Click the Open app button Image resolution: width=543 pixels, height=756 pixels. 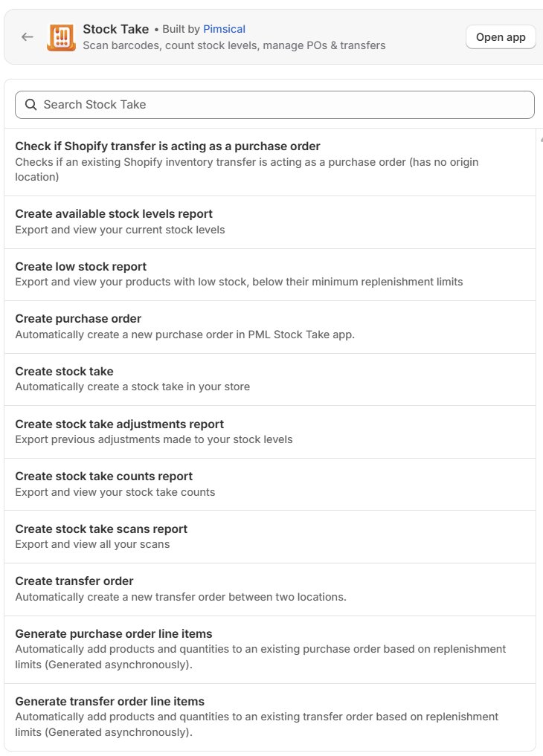pyautogui.click(x=501, y=37)
